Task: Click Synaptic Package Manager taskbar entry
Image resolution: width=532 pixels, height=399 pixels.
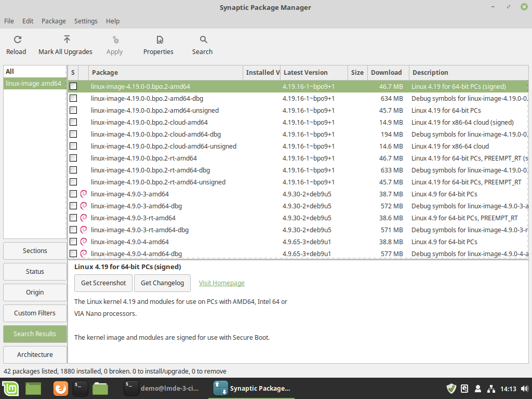Action: pos(252,389)
